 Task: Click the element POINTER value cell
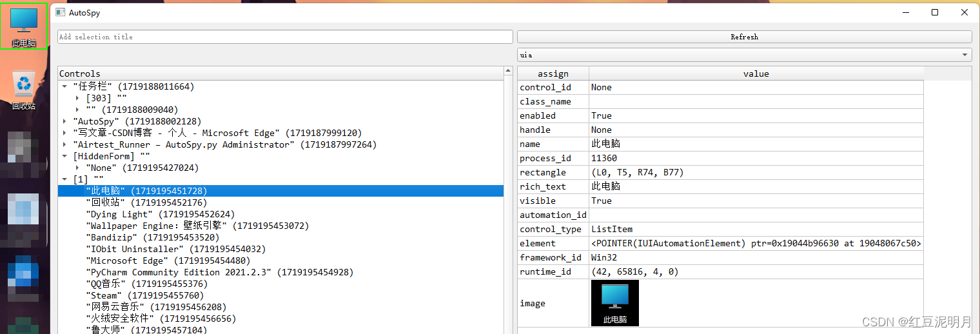point(756,243)
